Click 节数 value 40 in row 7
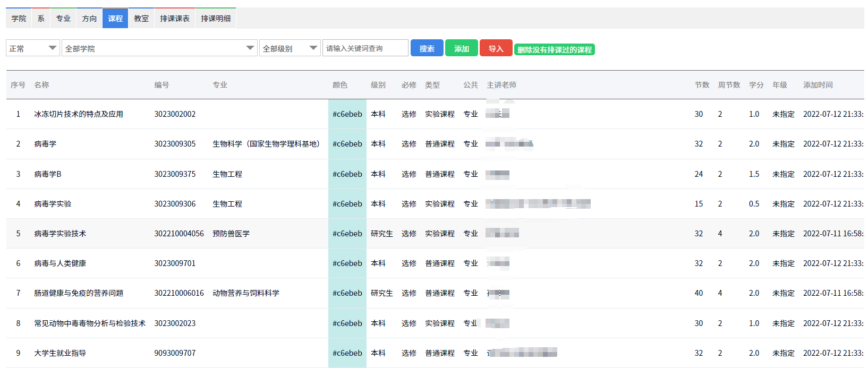This screenshot has width=868, height=368. pos(699,293)
